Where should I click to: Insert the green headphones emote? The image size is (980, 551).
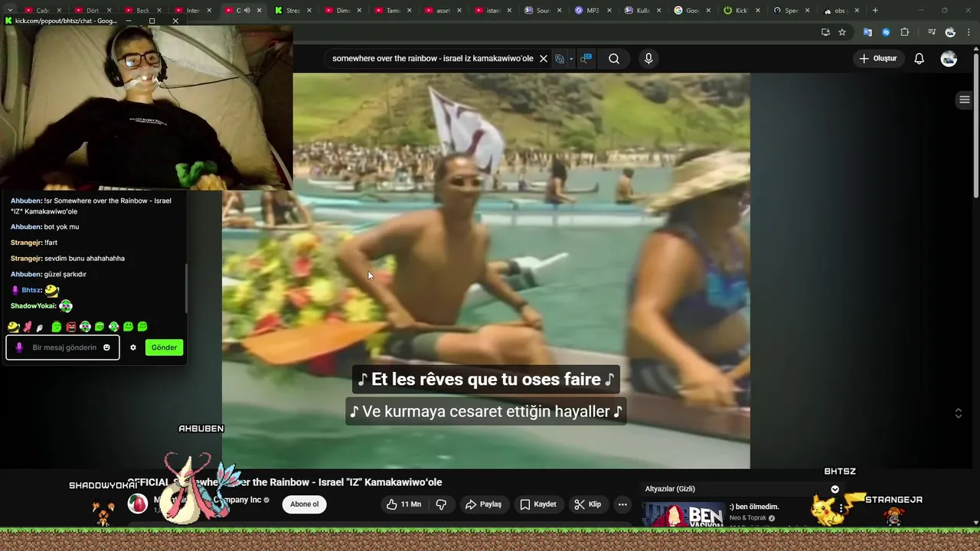pos(85,327)
